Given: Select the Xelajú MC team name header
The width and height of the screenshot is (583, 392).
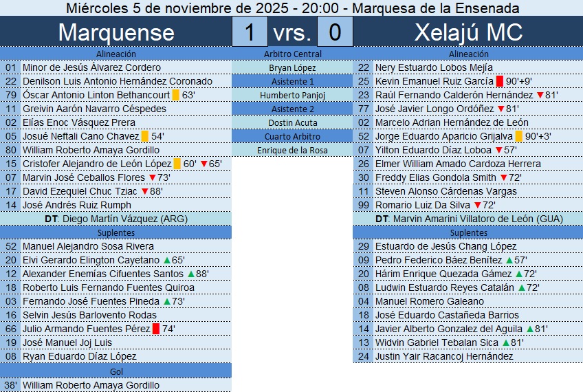Looking at the screenshot, I should [x=469, y=32].
